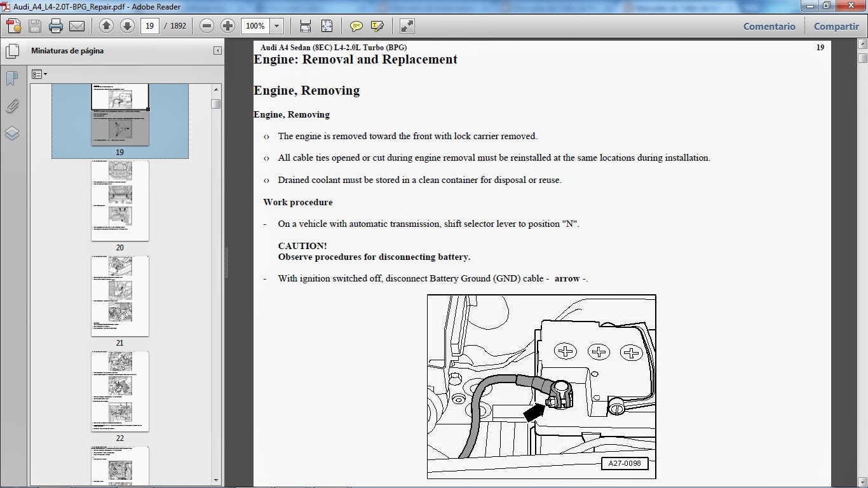Viewport: 868px width, 488px height.
Task: Click the 'Drained coolant must be stored' line
Action: click(419, 180)
